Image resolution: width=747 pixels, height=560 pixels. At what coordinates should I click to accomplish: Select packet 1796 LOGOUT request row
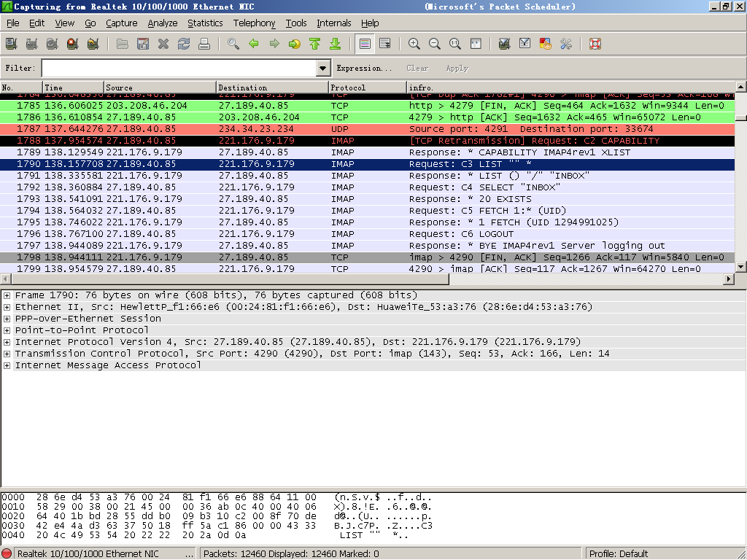pos(368,234)
